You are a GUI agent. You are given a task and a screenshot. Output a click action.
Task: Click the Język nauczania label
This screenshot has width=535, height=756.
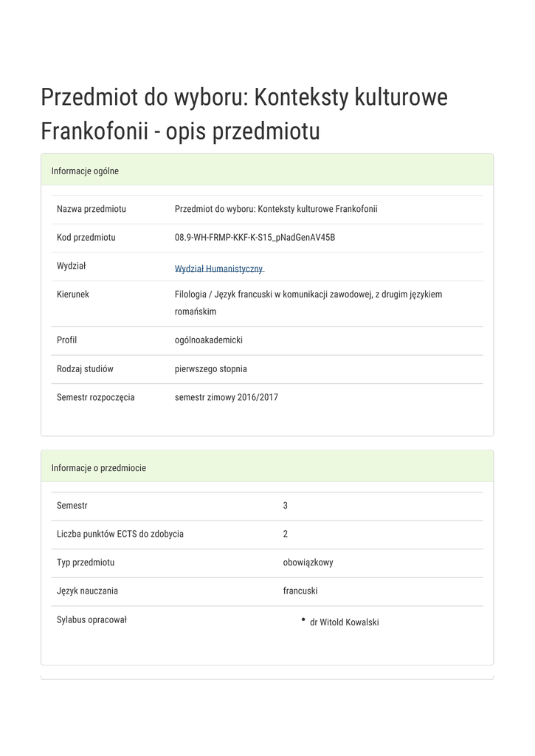(x=87, y=591)
